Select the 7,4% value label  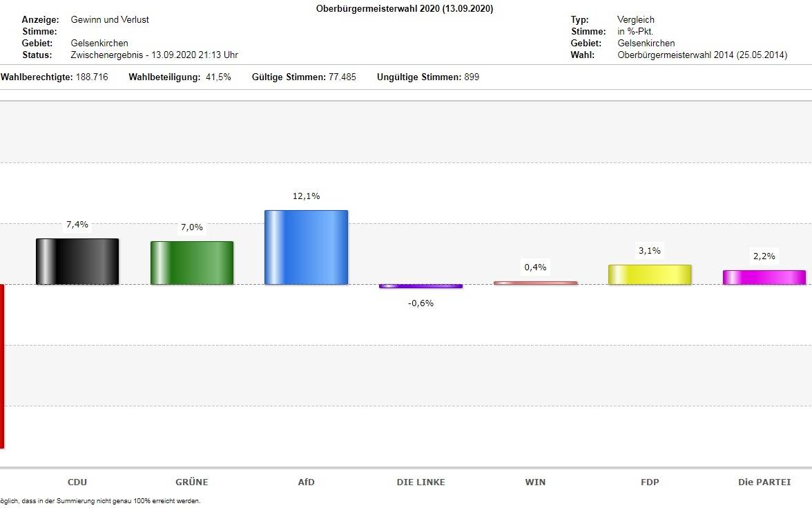pyautogui.click(x=77, y=225)
